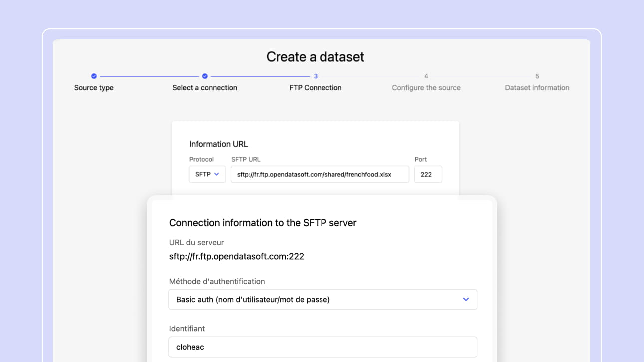Click into the SFTP URL field

pyautogui.click(x=320, y=174)
